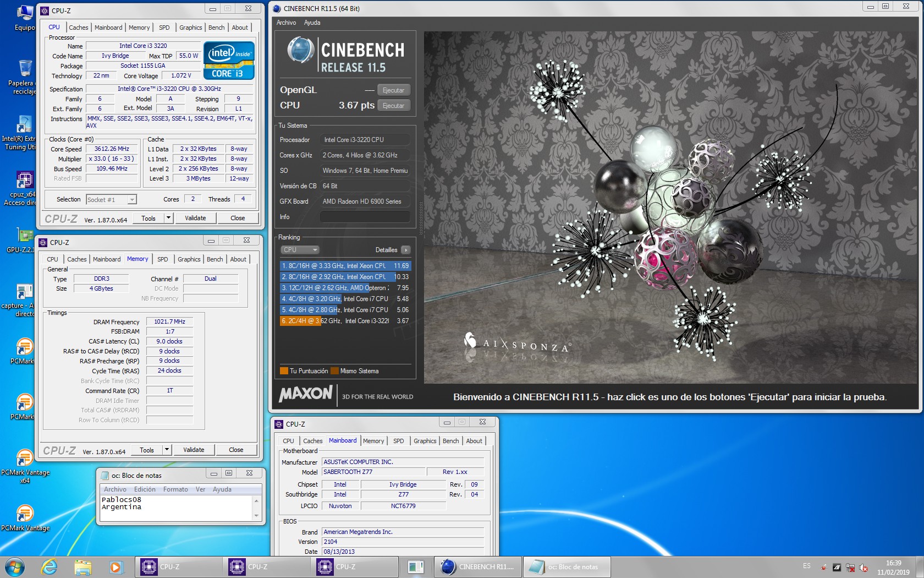Open the capture shortcut desktop icon
This screenshot has width=924, height=578.
(x=22, y=300)
